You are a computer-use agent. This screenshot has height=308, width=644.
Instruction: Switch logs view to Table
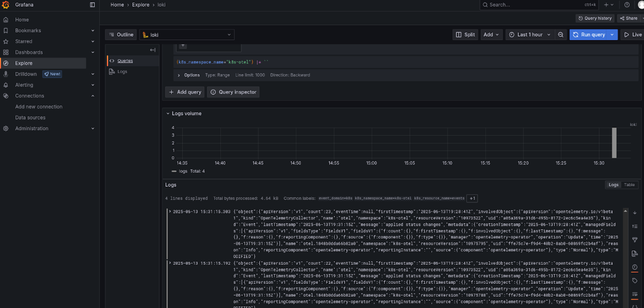pyautogui.click(x=629, y=185)
